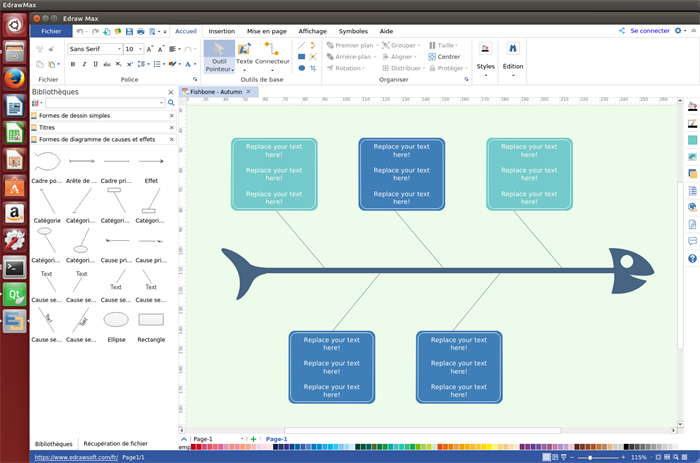The width and height of the screenshot is (700, 463).
Task: Expand the font size dropdown
Action: click(139, 48)
